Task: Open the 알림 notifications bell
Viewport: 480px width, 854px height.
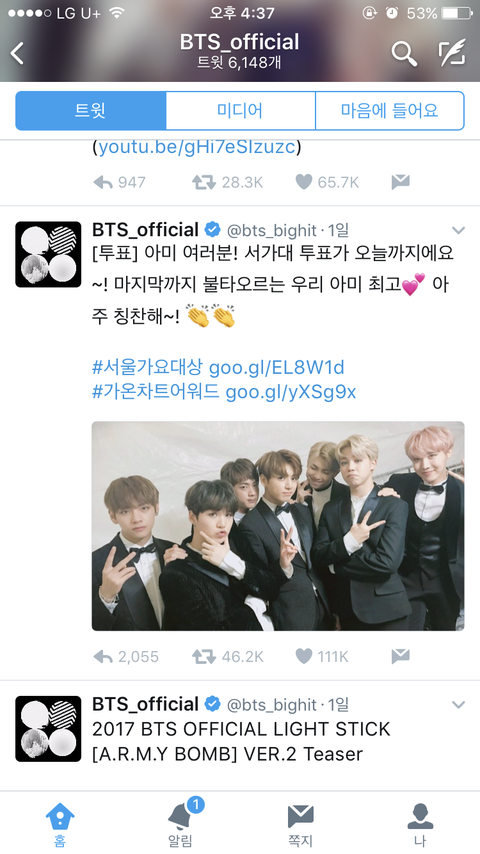Action: click(180, 819)
